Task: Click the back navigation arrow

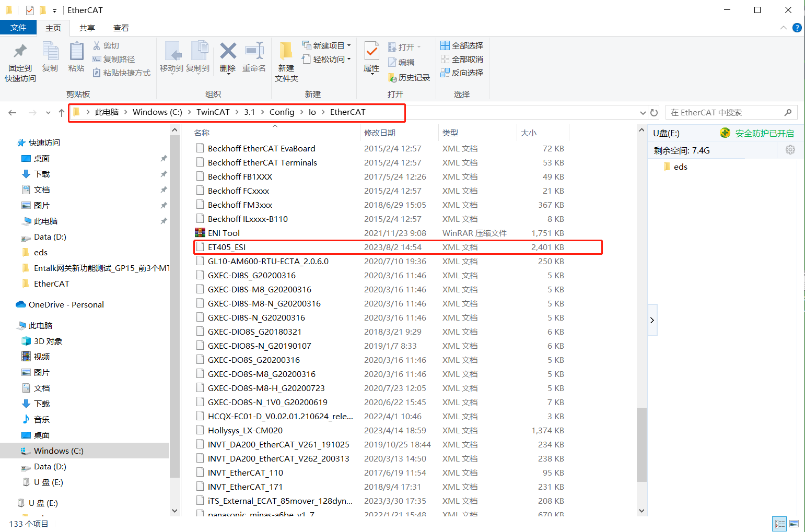Action: 13,112
